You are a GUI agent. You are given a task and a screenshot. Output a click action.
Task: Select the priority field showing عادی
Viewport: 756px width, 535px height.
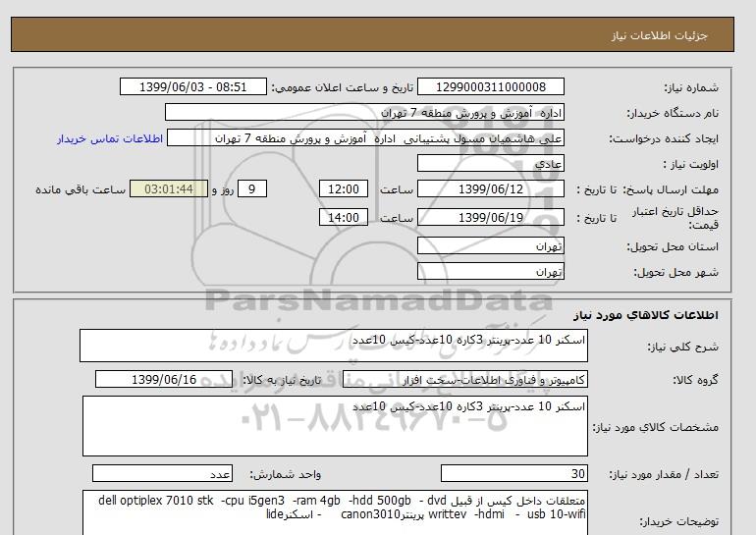pyautogui.click(x=490, y=163)
